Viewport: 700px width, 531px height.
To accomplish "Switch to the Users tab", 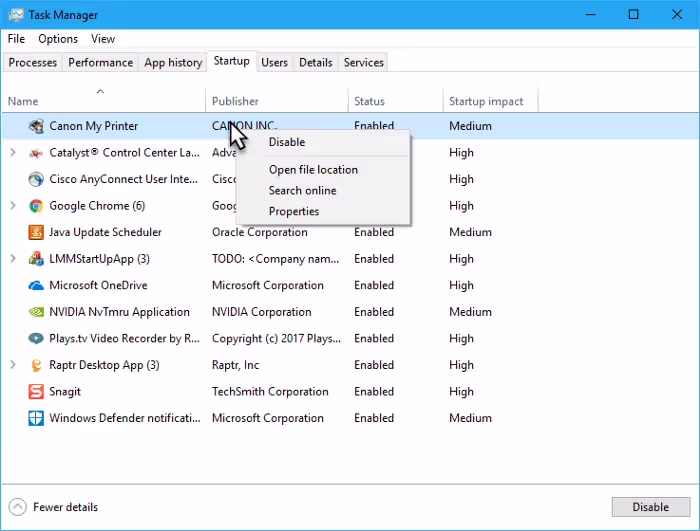I will [274, 63].
